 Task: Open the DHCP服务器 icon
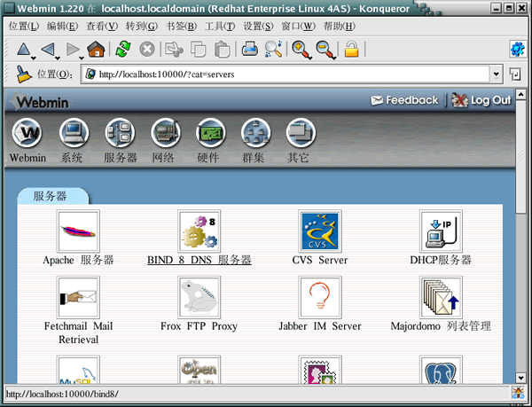(441, 231)
